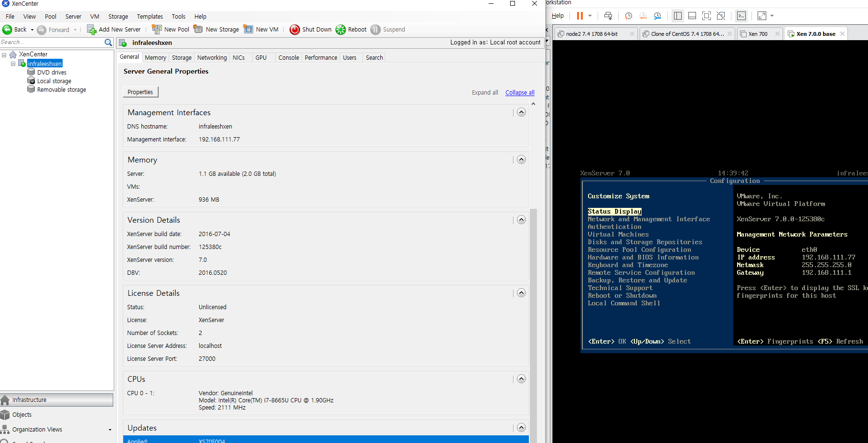
Task: Open the Tools menu
Action: tap(179, 16)
